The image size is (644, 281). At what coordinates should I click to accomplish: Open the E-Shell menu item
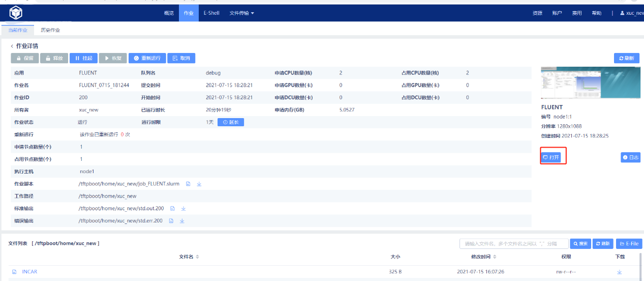211,13
